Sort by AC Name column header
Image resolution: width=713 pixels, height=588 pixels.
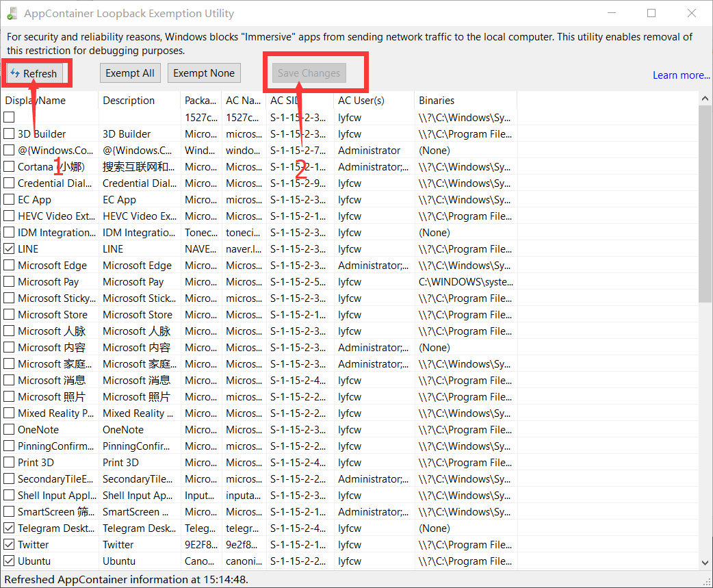pos(244,101)
